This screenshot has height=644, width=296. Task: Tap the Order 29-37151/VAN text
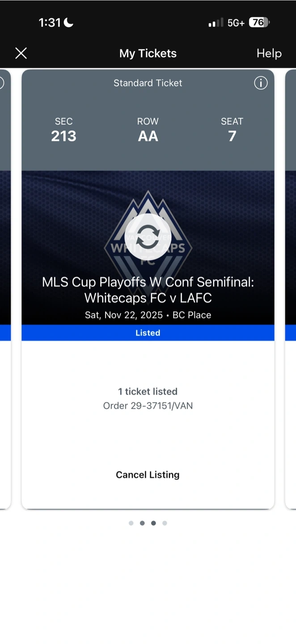tap(148, 406)
